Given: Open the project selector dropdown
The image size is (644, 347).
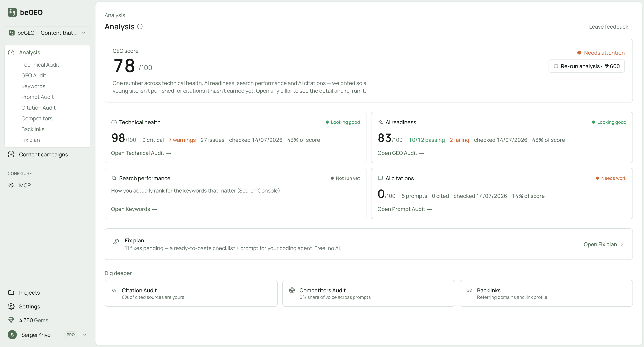Looking at the screenshot, I should point(48,33).
